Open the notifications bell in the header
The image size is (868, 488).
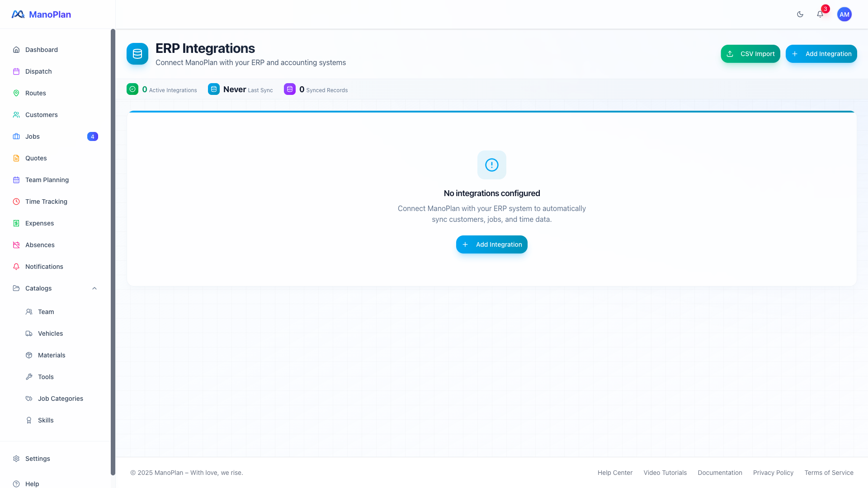pyautogui.click(x=820, y=14)
